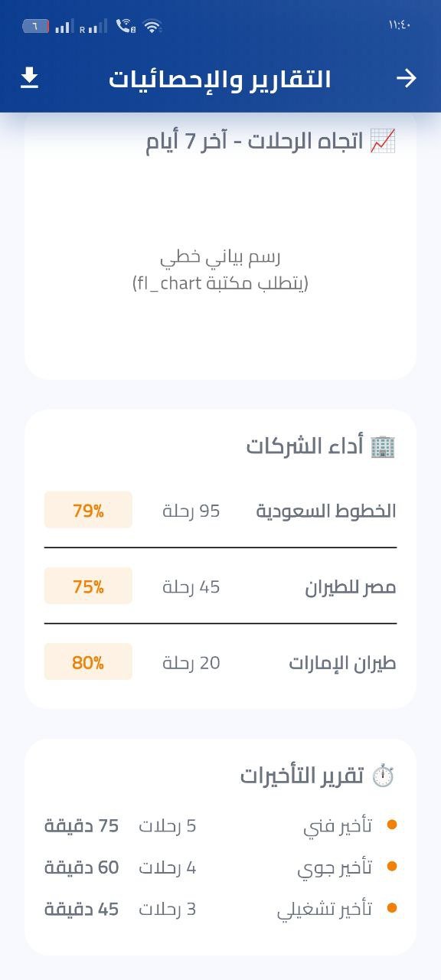Image resolution: width=441 pixels, height=980 pixels.
Task: Tap the download report icon in the header
Action: click(31, 77)
